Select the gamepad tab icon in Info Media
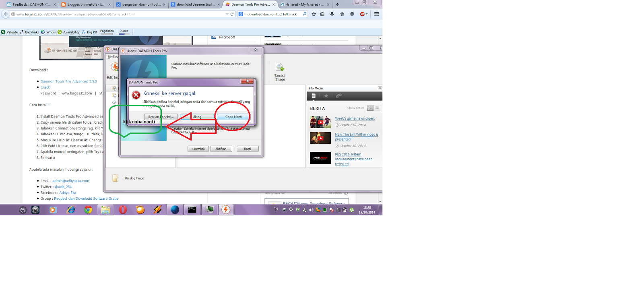 click(339, 96)
